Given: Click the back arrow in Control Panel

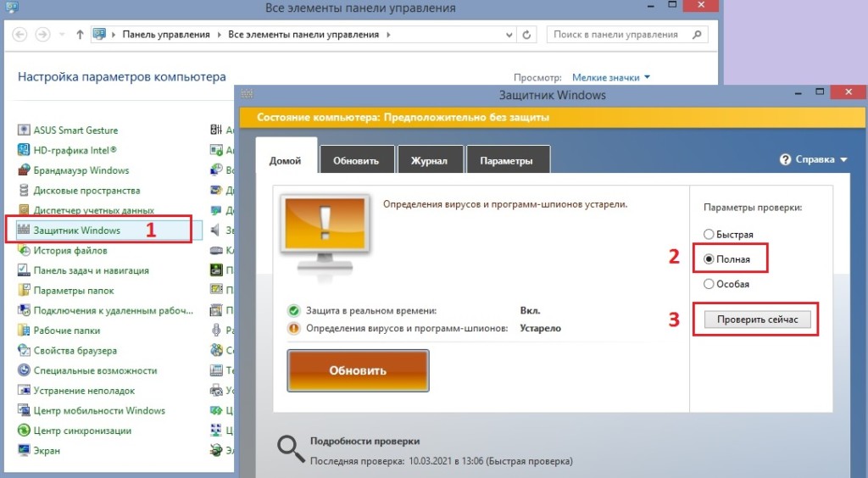Looking at the screenshot, I should 20,34.
